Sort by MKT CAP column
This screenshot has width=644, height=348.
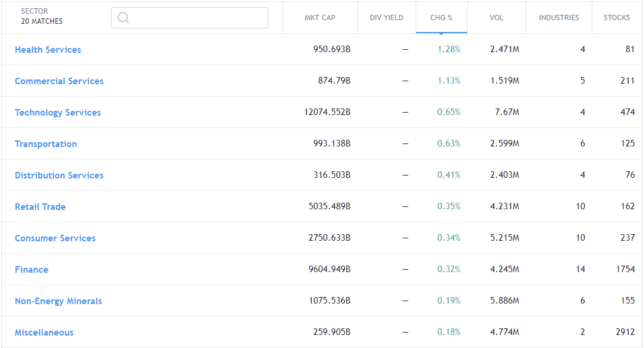(320, 18)
